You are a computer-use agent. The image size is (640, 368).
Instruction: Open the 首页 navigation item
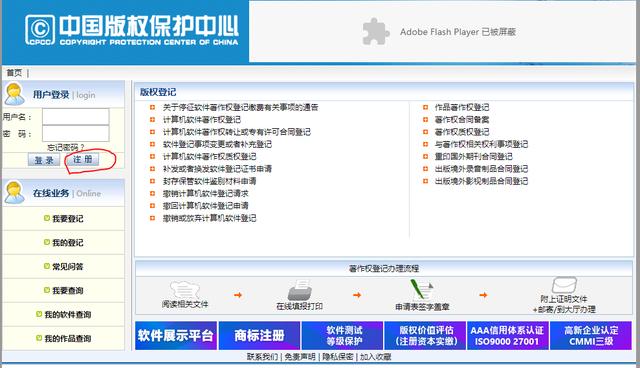tap(14, 73)
